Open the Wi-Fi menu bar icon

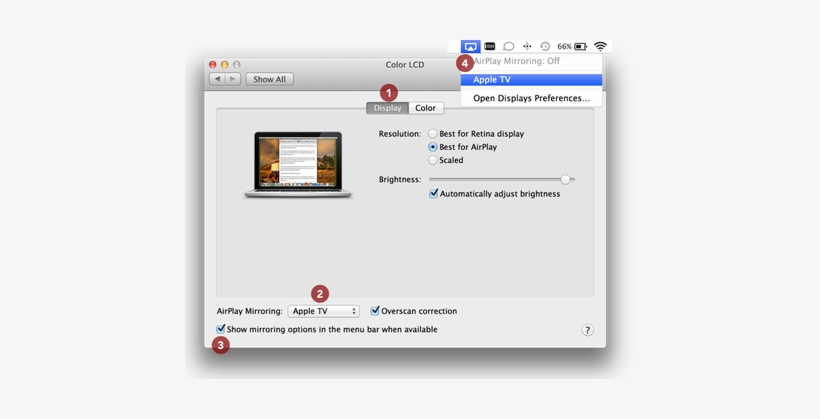(600, 47)
